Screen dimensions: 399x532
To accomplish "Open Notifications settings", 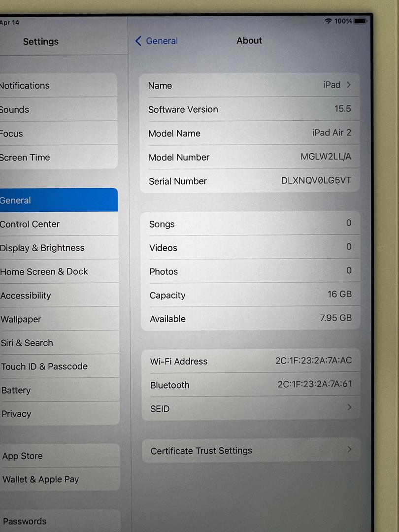I will 58,86.
